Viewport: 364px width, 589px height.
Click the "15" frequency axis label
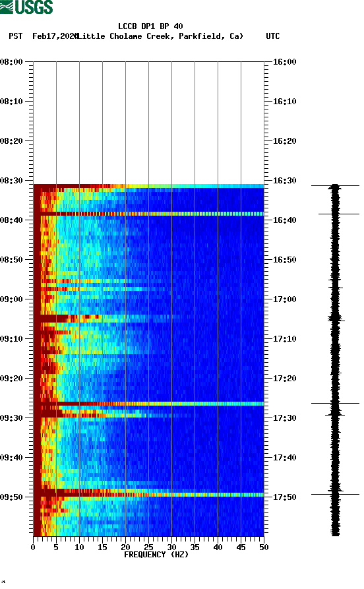point(102,547)
